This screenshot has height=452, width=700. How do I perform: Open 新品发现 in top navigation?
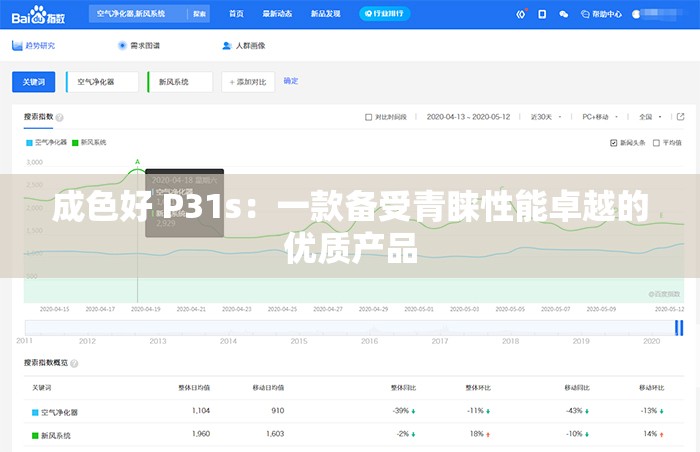(325, 14)
